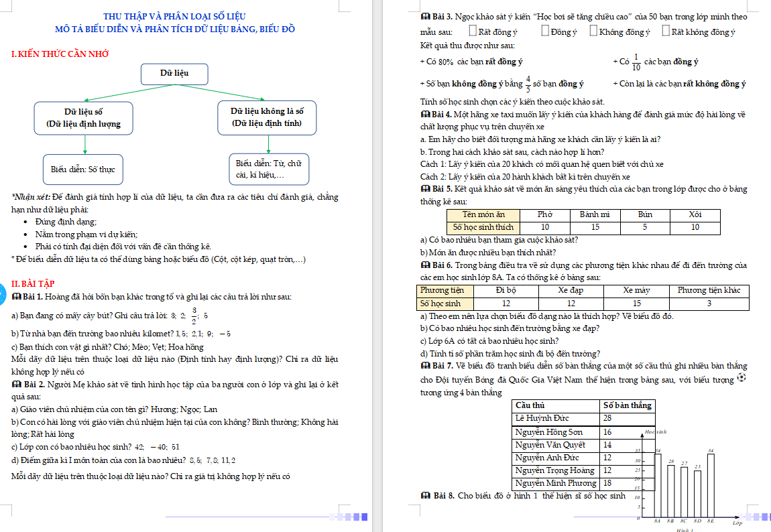Click the book icon before Bài 4
771x532 pixels.
click(425, 115)
